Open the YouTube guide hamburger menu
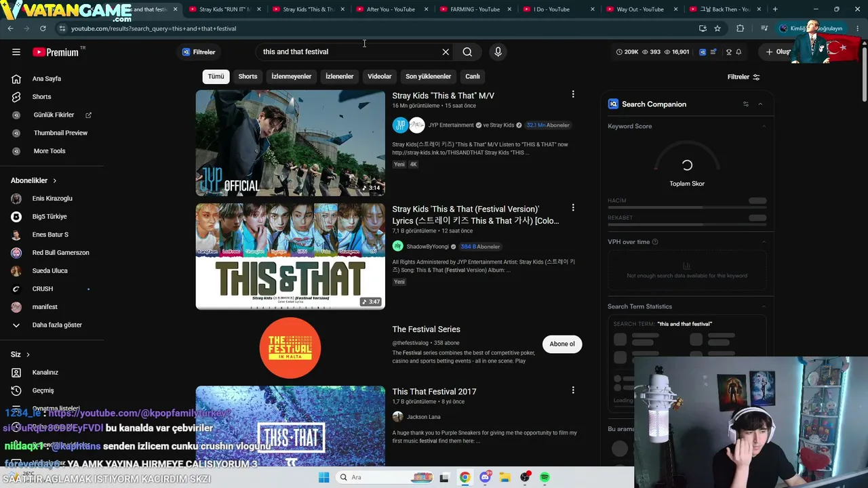 coord(16,52)
